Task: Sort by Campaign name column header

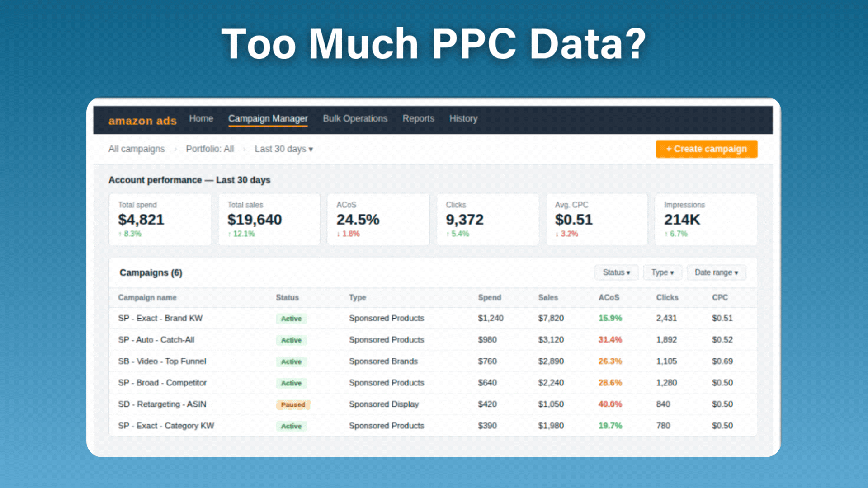Action: [x=147, y=297]
